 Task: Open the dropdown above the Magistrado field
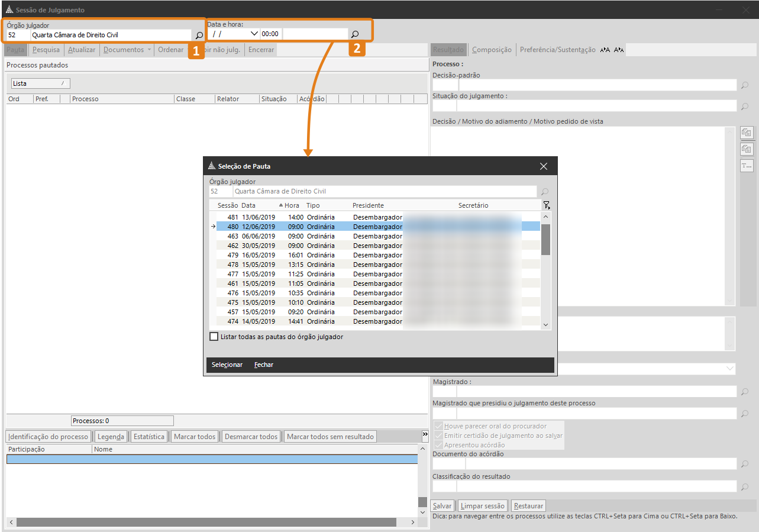(729, 369)
